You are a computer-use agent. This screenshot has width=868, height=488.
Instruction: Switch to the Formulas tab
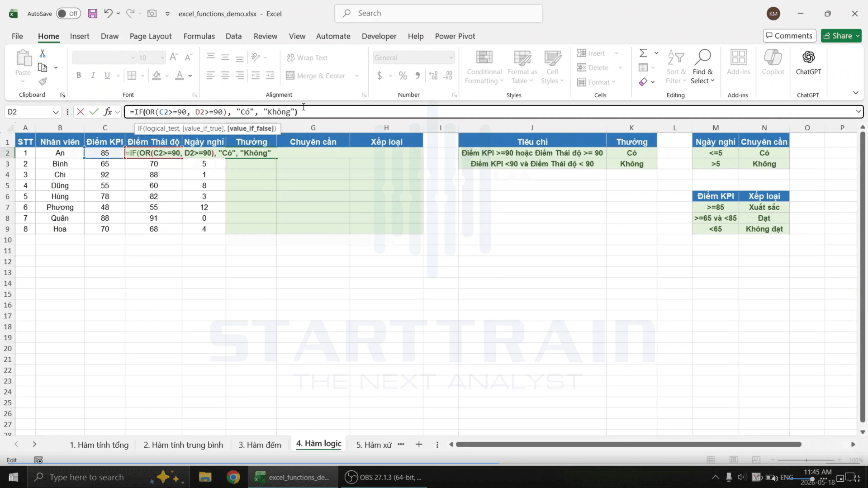pos(199,36)
